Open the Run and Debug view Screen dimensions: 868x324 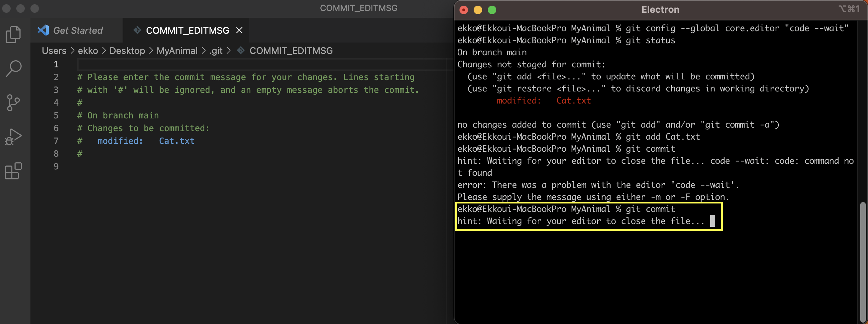[x=13, y=137]
